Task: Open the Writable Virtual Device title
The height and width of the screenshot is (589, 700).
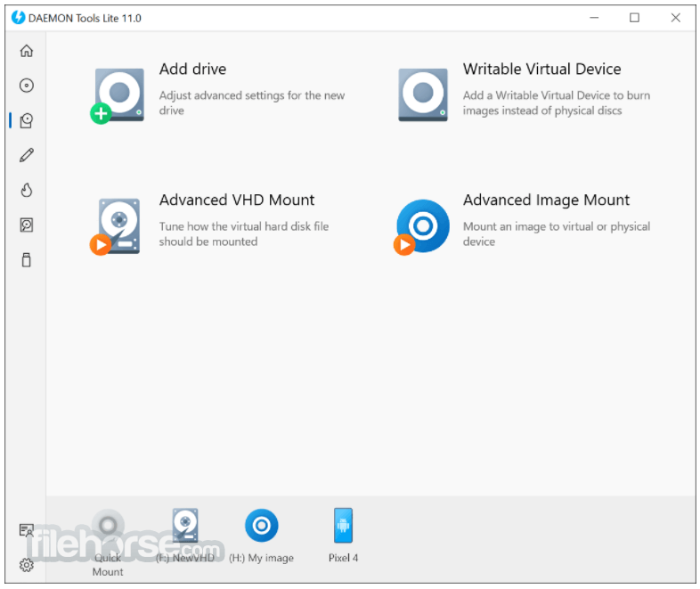Action: [x=542, y=70]
